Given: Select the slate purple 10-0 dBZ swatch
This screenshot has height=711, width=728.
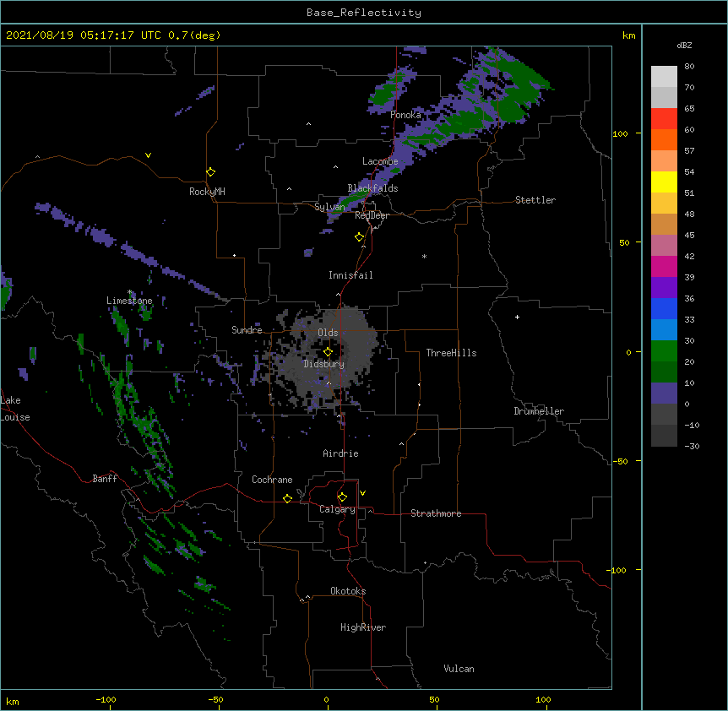Looking at the screenshot, I should (664, 393).
